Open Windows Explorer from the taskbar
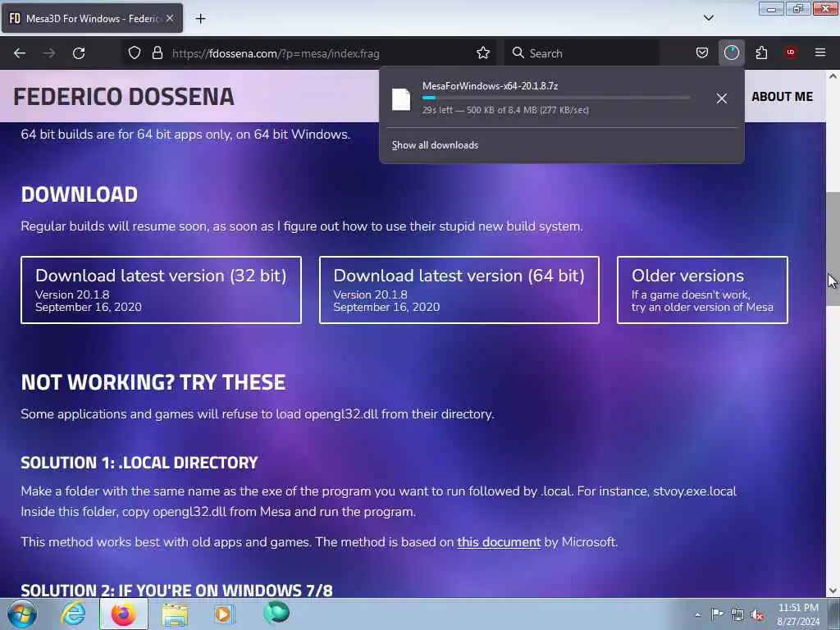Viewport: 840px width, 630px height. click(x=175, y=614)
